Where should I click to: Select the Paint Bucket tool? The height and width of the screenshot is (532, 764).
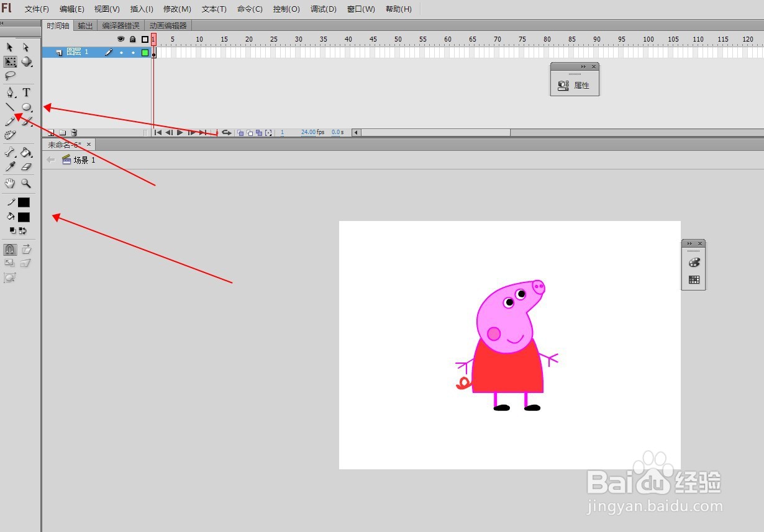[x=26, y=151]
